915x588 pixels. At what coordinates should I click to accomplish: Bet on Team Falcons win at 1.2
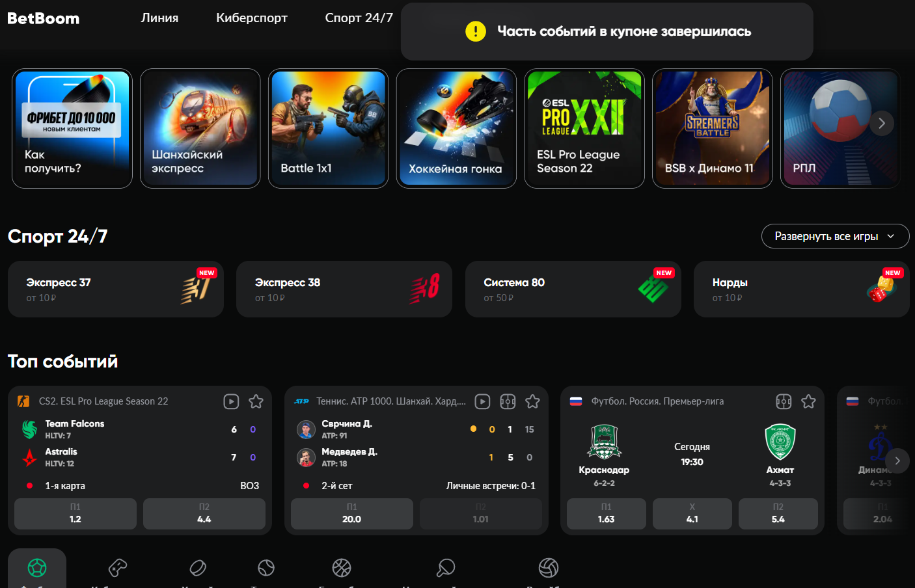click(x=75, y=513)
